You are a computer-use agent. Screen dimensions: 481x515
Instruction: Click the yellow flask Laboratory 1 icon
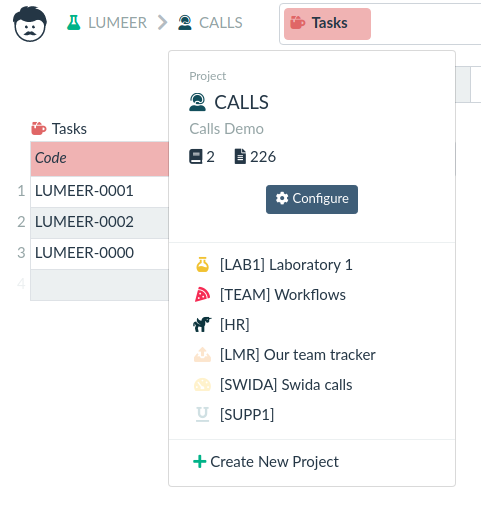pyautogui.click(x=202, y=265)
